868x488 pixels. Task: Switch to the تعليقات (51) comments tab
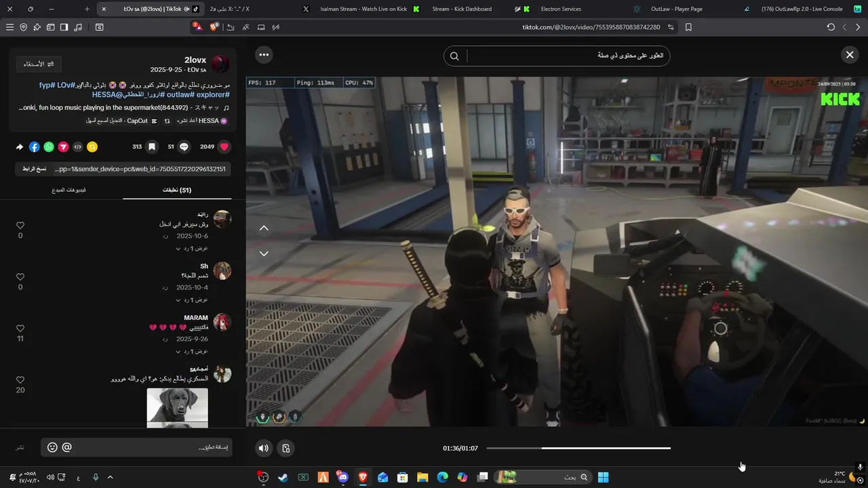click(x=177, y=190)
